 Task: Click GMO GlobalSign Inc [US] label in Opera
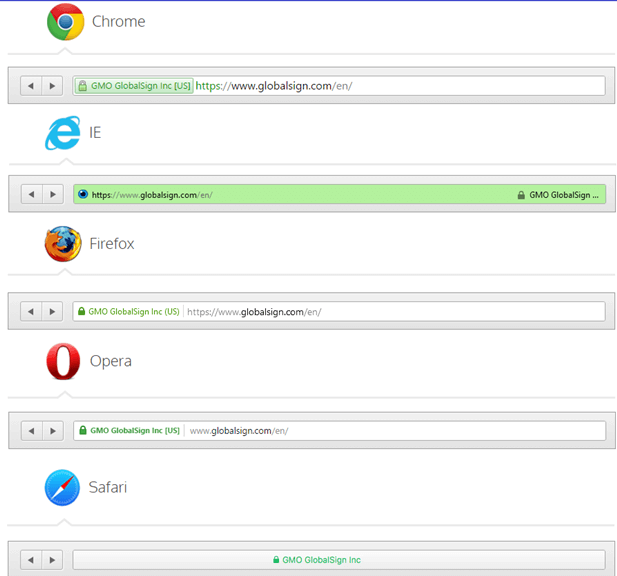[135, 430]
